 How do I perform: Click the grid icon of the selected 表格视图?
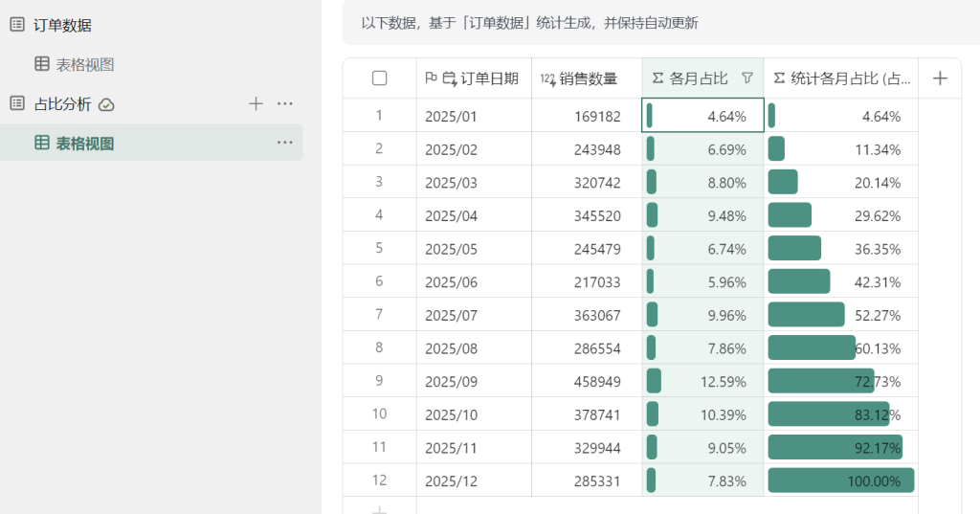point(42,143)
